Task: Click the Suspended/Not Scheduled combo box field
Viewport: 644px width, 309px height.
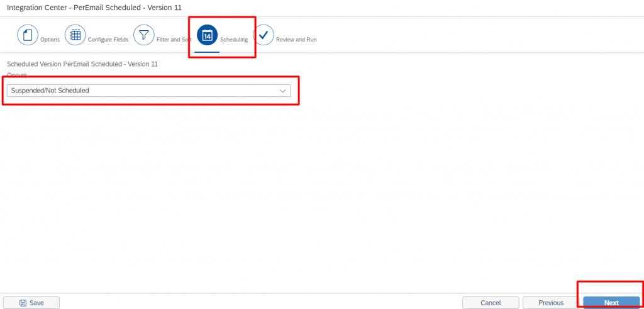Action: tap(148, 91)
